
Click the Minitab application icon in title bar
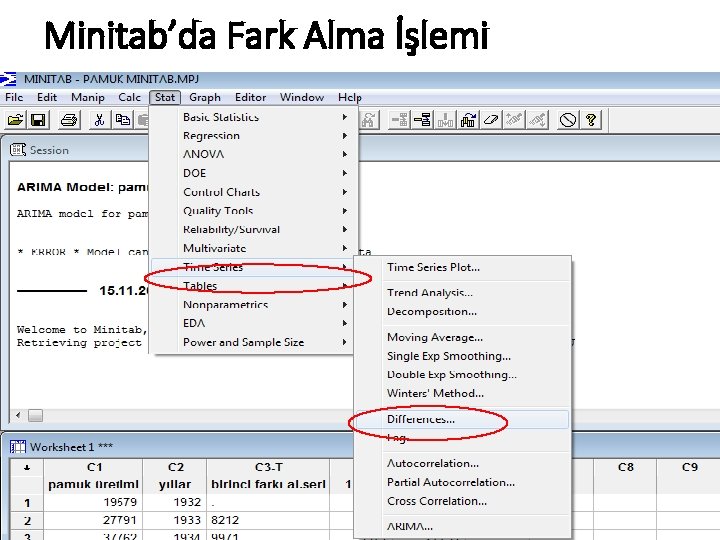tap(8, 79)
